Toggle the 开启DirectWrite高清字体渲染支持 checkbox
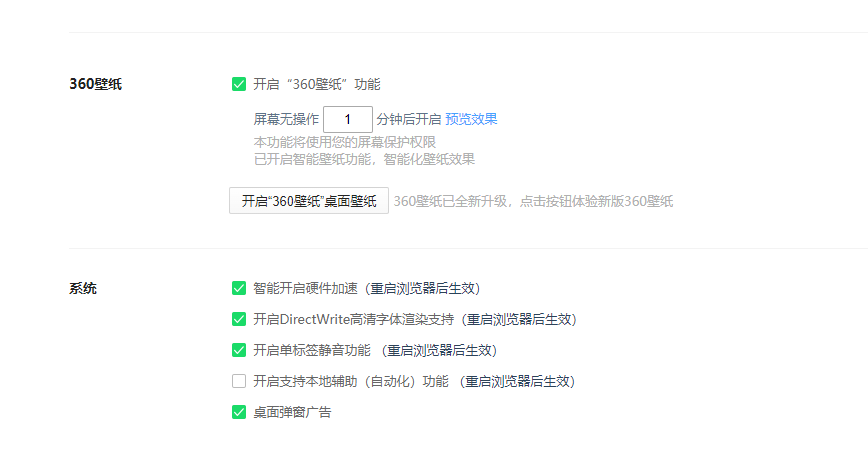The height and width of the screenshot is (451, 868). [x=238, y=319]
